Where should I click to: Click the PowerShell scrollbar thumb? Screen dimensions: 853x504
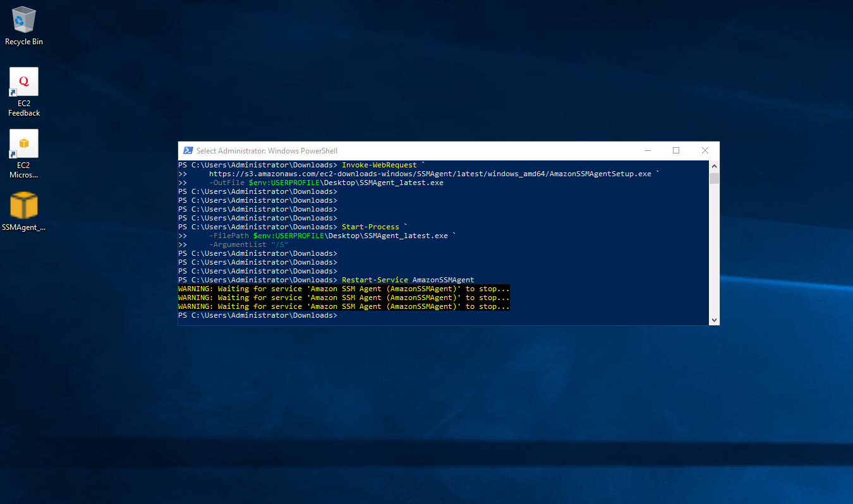714,178
